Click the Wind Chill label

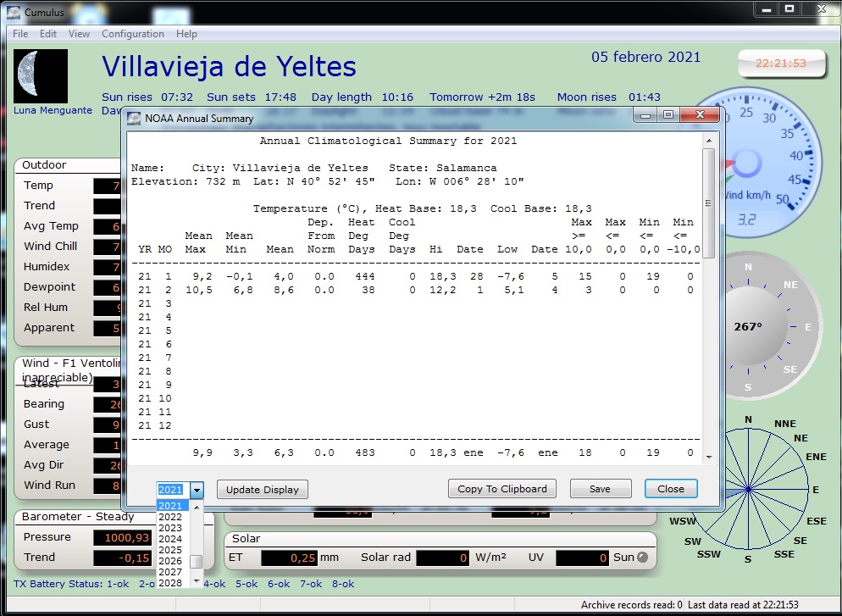pyautogui.click(x=51, y=246)
